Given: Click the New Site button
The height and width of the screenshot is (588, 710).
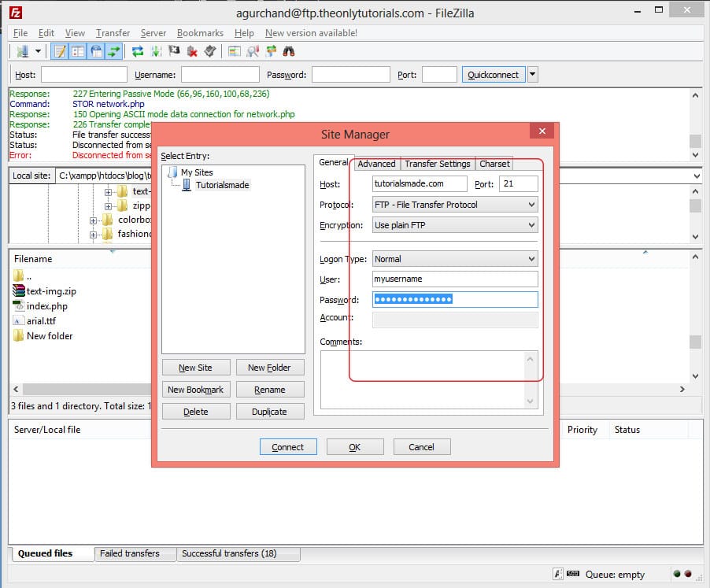Looking at the screenshot, I should click(196, 368).
